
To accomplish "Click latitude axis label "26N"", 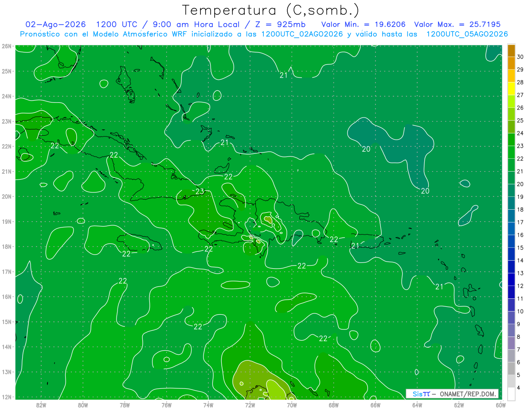I will (6, 46).
